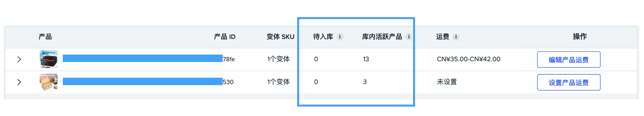
Task: Expand the second product row ending 530
Action: [19, 82]
